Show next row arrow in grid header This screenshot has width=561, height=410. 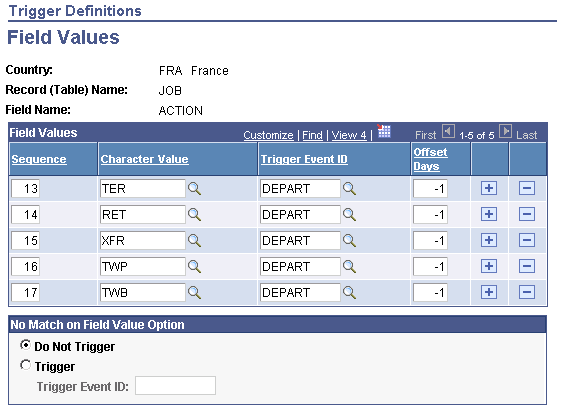pyautogui.click(x=505, y=131)
